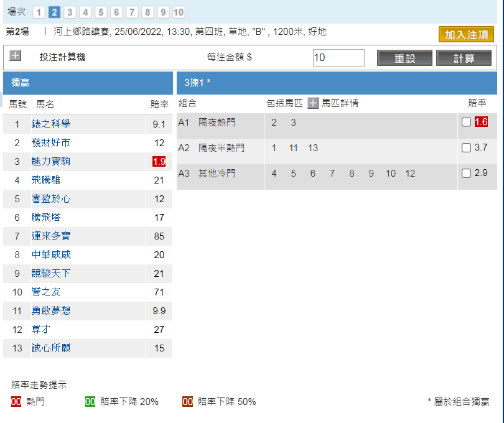Viewport: 504px width, 423px height.
Task: Click the 每注金額 amount input field
Action: (338, 58)
